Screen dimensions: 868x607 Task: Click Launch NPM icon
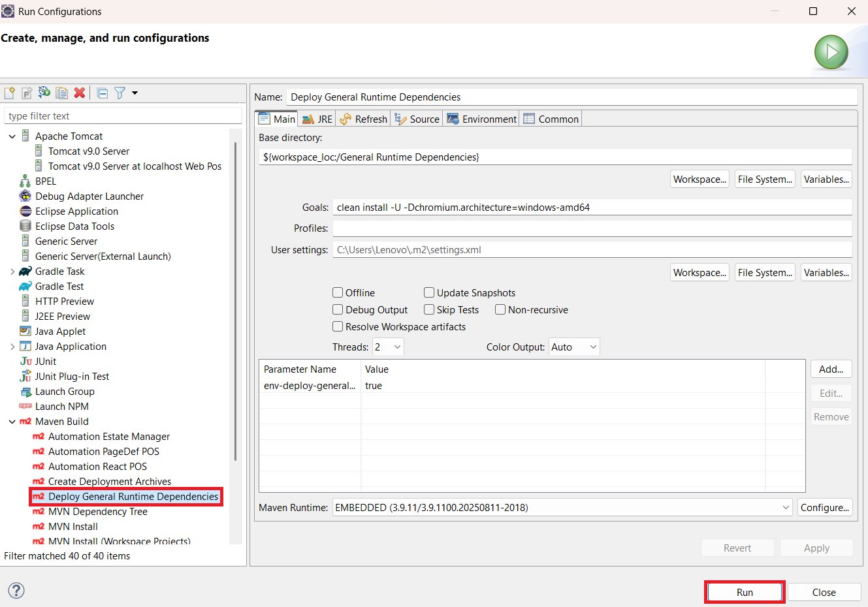coord(25,406)
